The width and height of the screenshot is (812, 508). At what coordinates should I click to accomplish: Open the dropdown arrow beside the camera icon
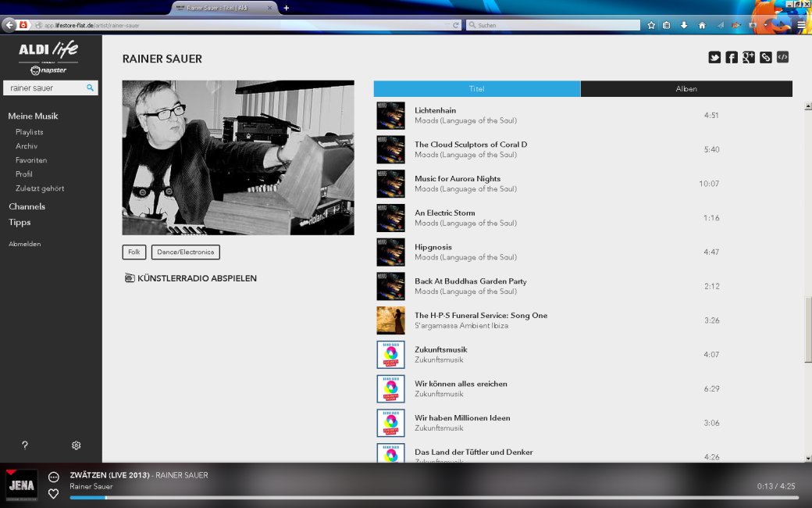(765, 25)
